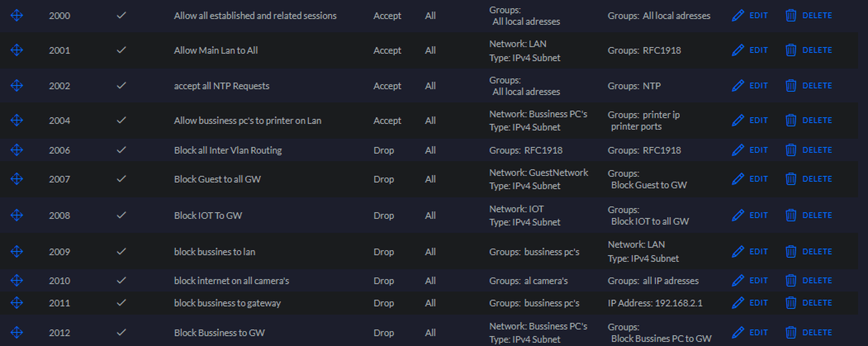Click the drag handle for rule 2012
This screenshot has width=868, height=346.
pos(16,333)
